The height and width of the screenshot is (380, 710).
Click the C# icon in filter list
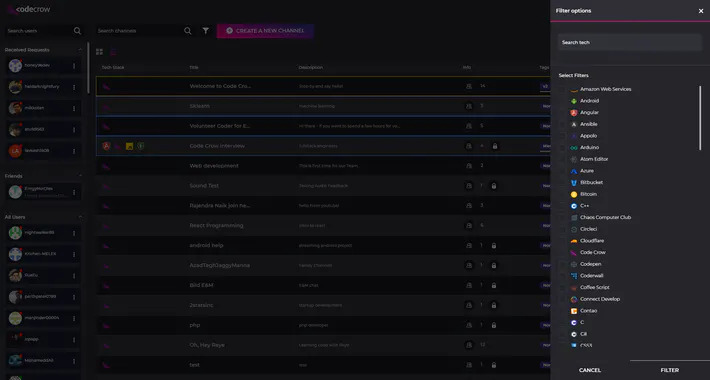(x=574, y=334)
